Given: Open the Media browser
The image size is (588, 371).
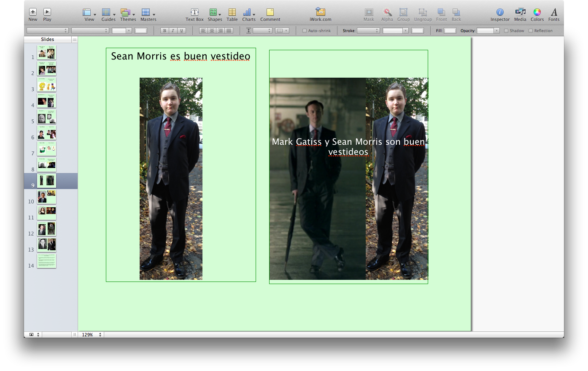Looking at the screenshot, I should point(520,12).
